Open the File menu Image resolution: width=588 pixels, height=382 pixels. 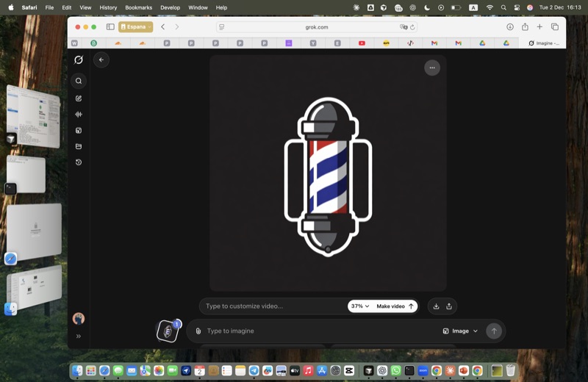coord(49,7)
